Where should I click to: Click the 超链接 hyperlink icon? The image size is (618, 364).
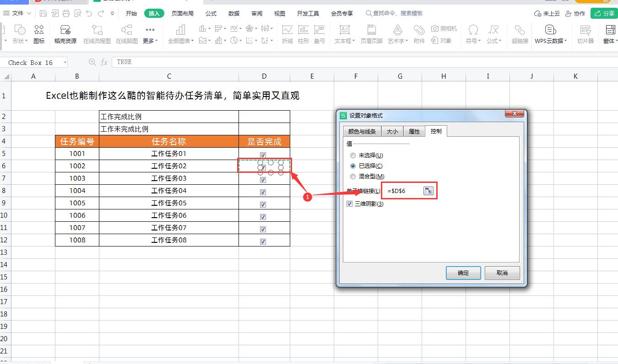pos(520,34)
